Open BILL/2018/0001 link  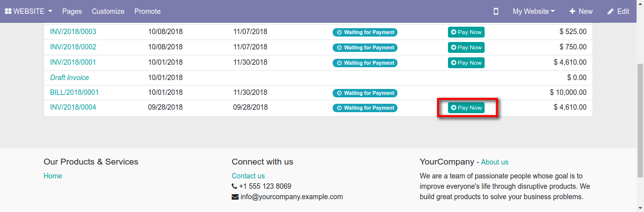(x=75, y=92)
